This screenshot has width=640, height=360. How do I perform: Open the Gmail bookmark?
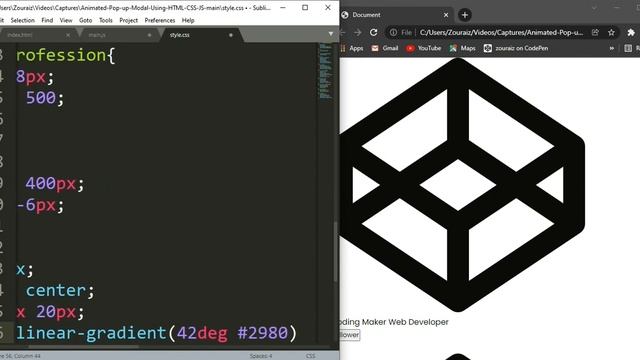point(385,48)
